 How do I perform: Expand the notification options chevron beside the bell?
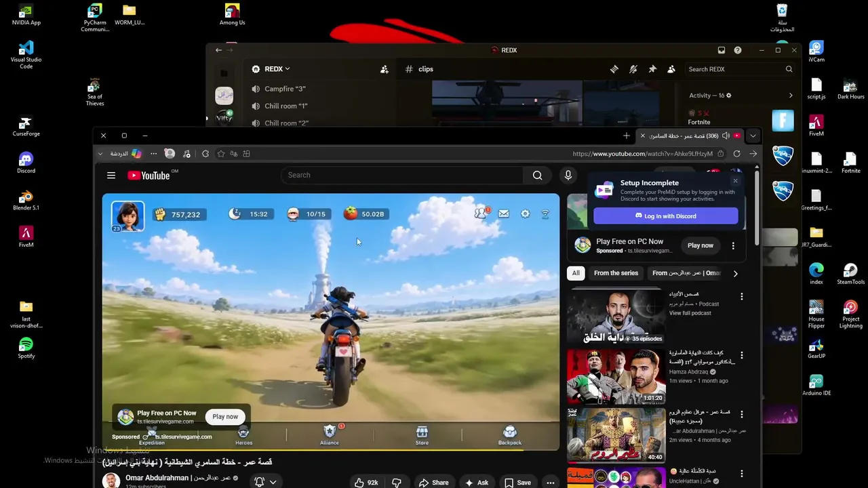tap(273, 482)
